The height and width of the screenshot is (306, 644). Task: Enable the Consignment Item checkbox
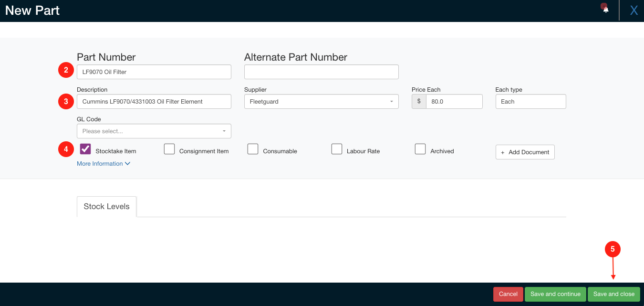point(169,149)
